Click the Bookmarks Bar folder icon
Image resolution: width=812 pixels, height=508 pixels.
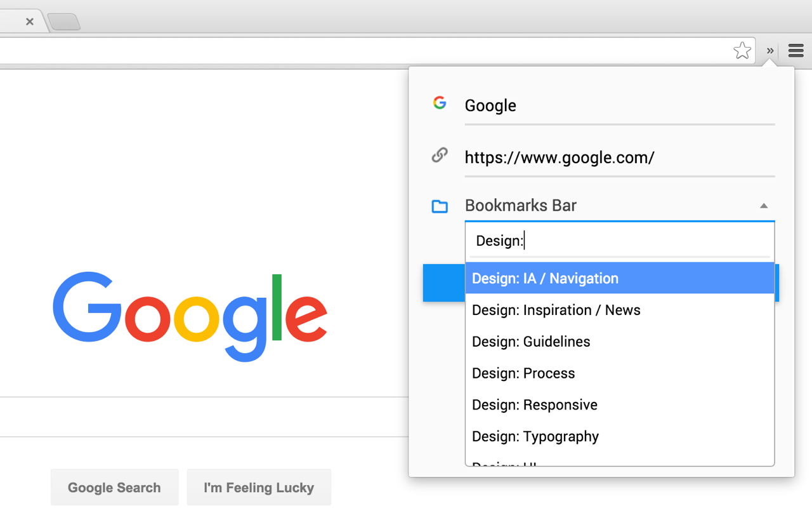click(440, 206)
